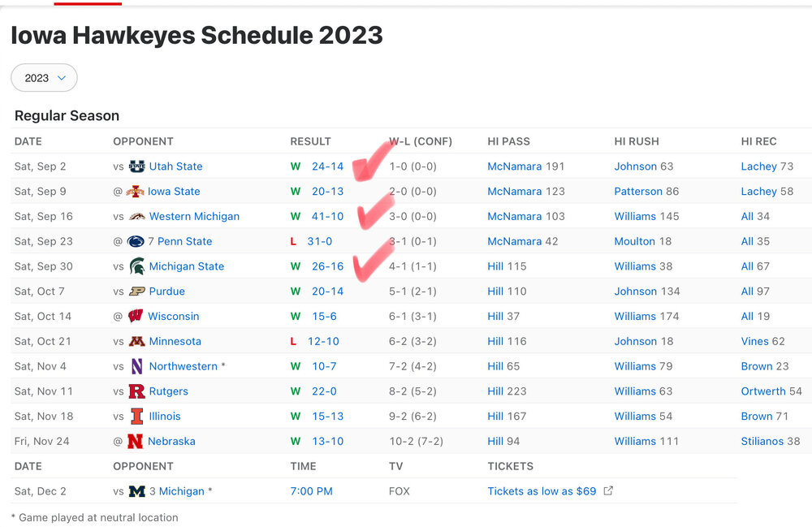Open the 7:00 PM Michigan game link
Screen dimensions: 812x527
pyautogui.click(x=311, y=491)
